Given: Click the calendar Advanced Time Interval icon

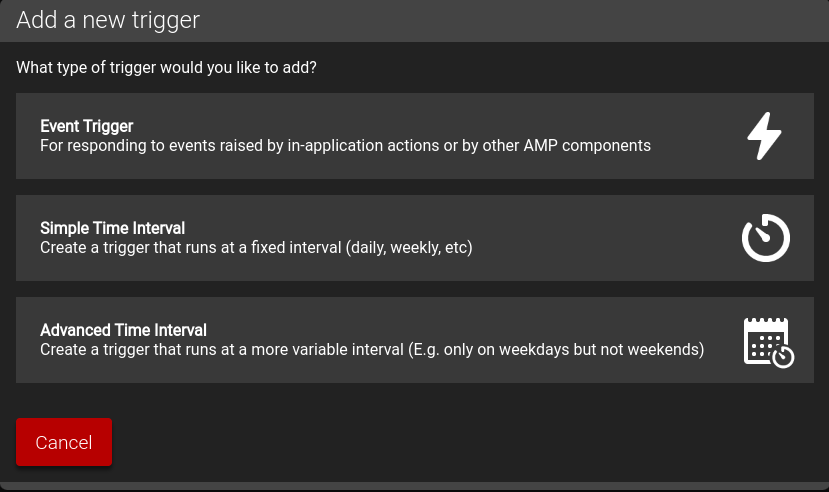Looking at the screenshot, I should tap(766, 340).
